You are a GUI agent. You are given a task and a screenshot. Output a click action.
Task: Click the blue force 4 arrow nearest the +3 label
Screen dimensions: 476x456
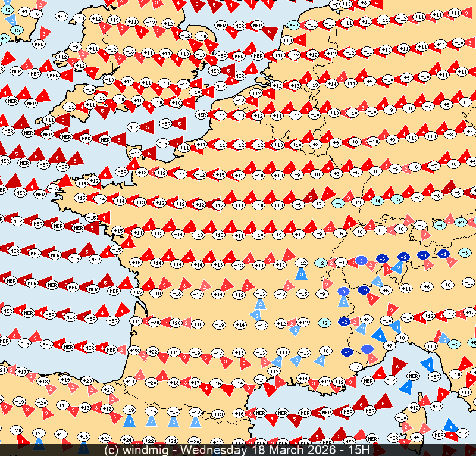pos(427,363)
